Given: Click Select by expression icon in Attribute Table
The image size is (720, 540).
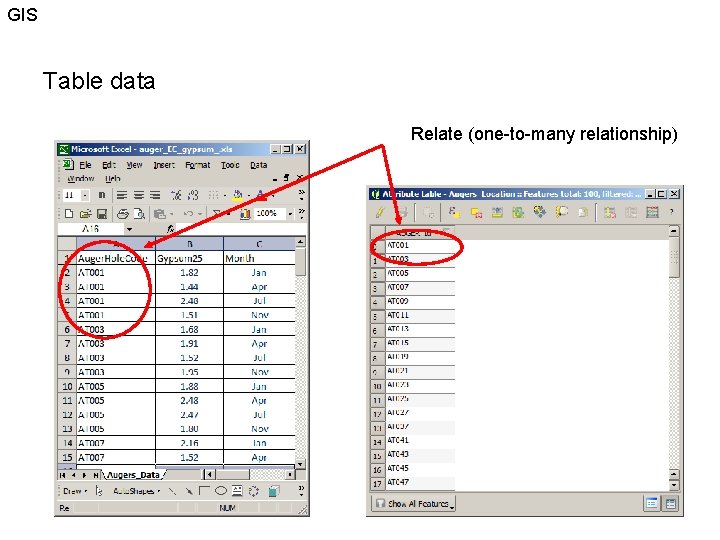Looking at the screenshot, I should click(454, 212).
